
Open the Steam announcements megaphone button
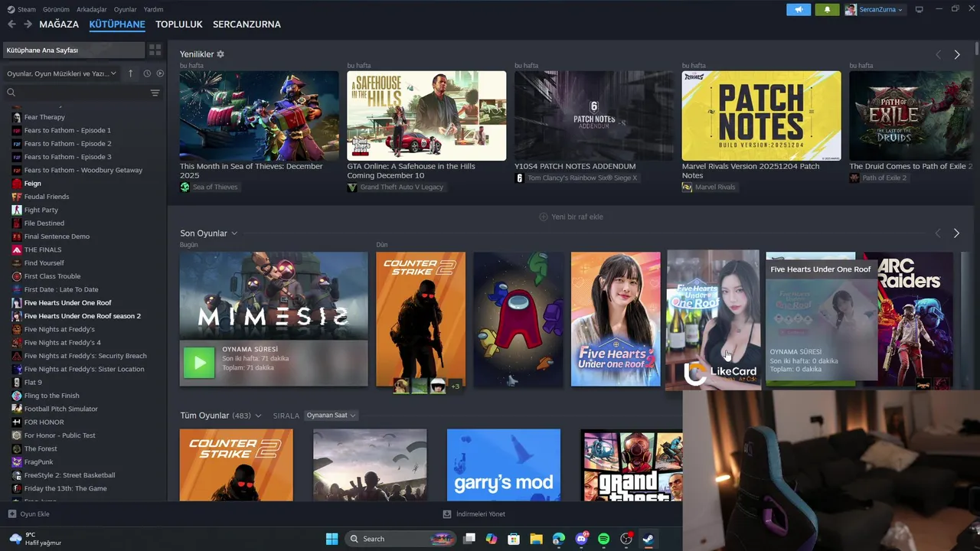pyautogui.click(x=799, y=10)
